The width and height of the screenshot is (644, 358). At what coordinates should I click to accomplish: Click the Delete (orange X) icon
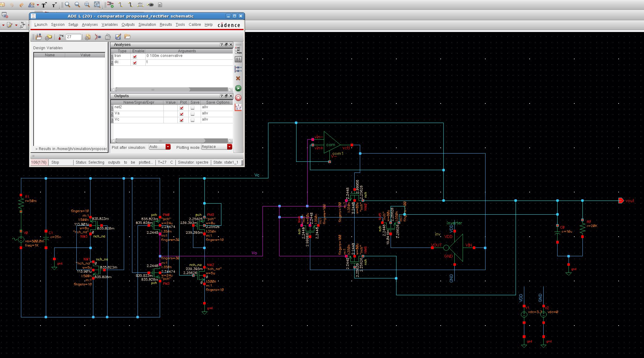[x=238, y=78]
